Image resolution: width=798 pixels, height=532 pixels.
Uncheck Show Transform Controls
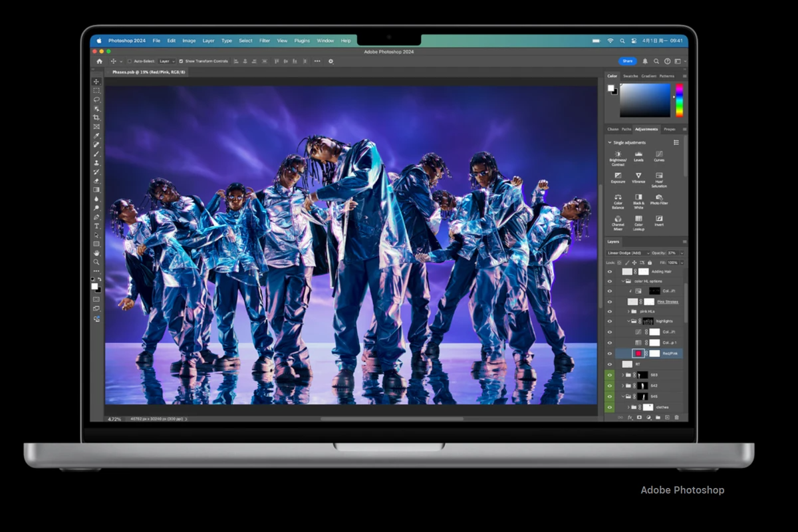(x=181, y=61)
